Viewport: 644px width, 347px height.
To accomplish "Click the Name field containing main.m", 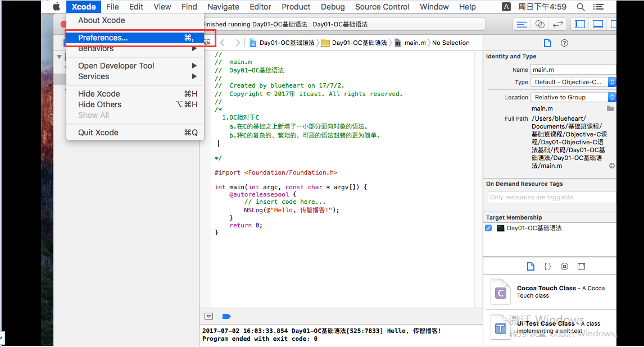I will pos(573,70).
